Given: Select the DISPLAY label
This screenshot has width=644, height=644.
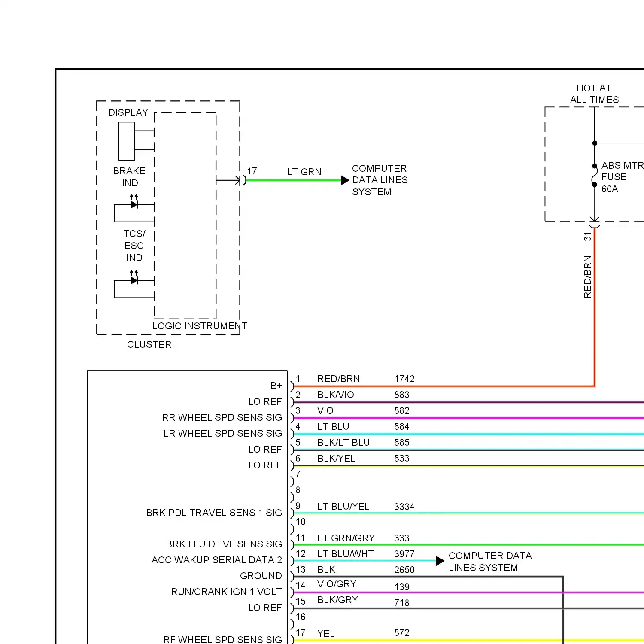Looking at the screenshot, I should (128, 112).
